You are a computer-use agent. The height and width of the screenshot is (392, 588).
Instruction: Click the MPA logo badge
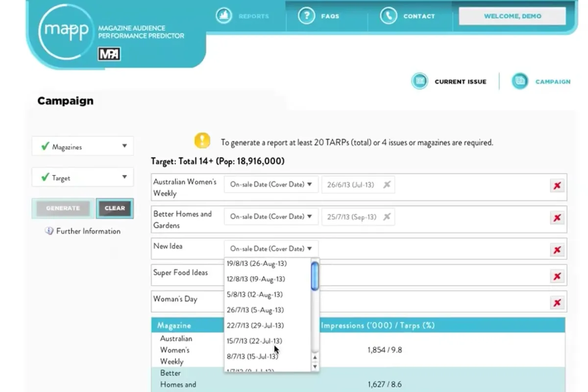coord(109,54)
